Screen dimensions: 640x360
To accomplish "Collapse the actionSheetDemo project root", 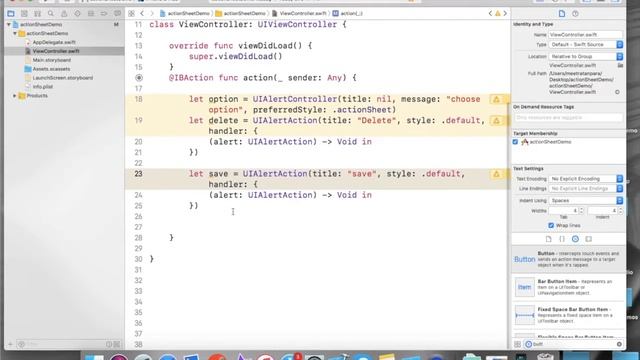I will (9, 24).
